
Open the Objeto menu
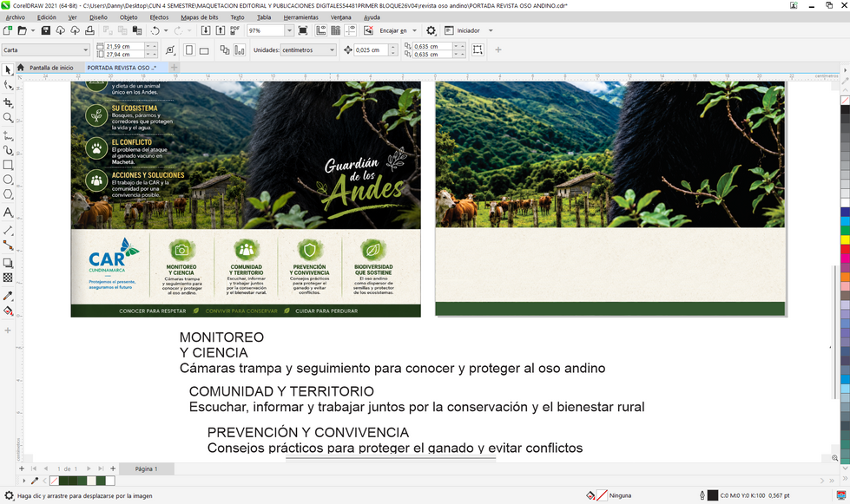(x=128, y=17)
